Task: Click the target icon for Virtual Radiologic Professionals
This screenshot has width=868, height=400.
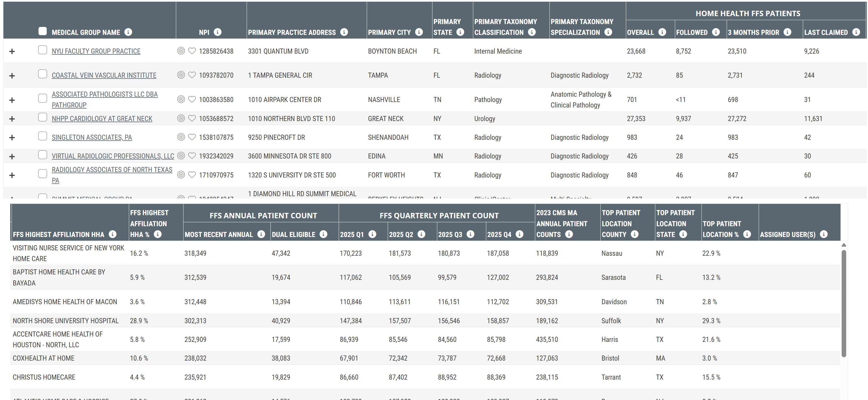Action: tap(181, 156)
